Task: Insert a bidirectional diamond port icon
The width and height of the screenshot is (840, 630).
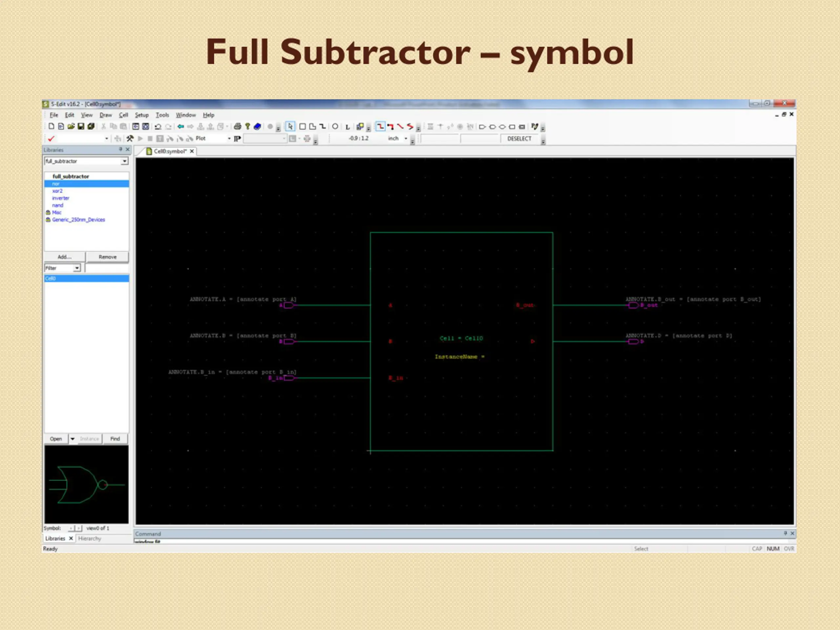Action: click(502, 127)
